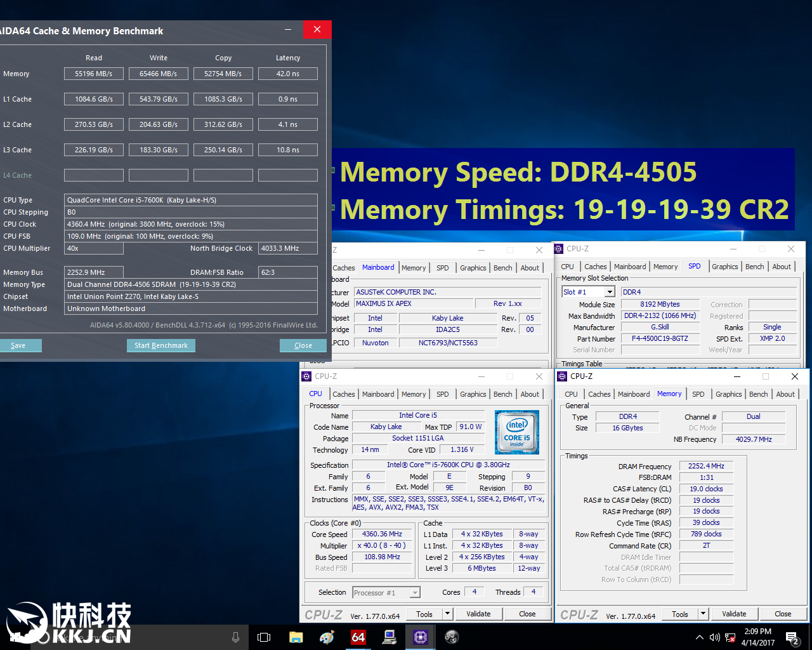Click the Cortana microphone icon
The height and width of the screenshot is (650, 812).
tap(235, 637)
